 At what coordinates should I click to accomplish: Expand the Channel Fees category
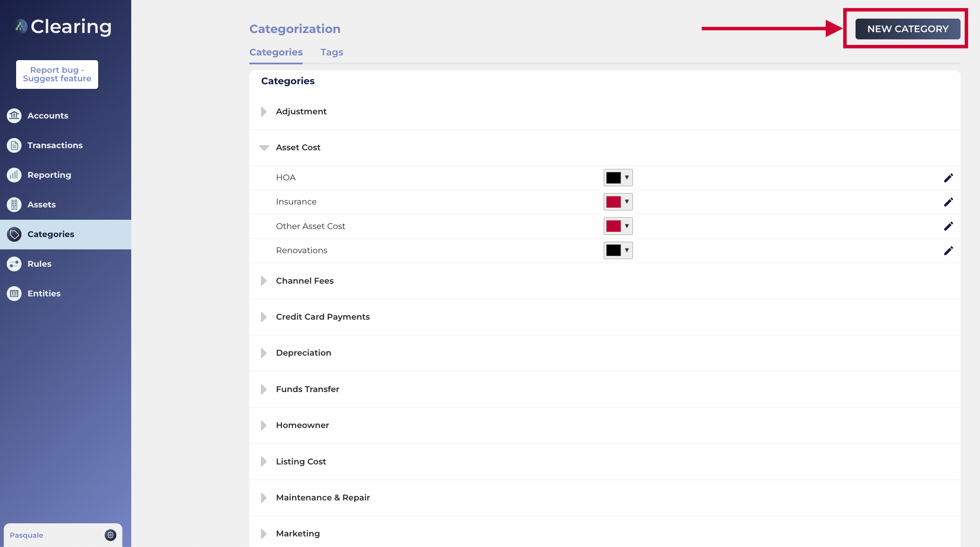click(264, 281)
